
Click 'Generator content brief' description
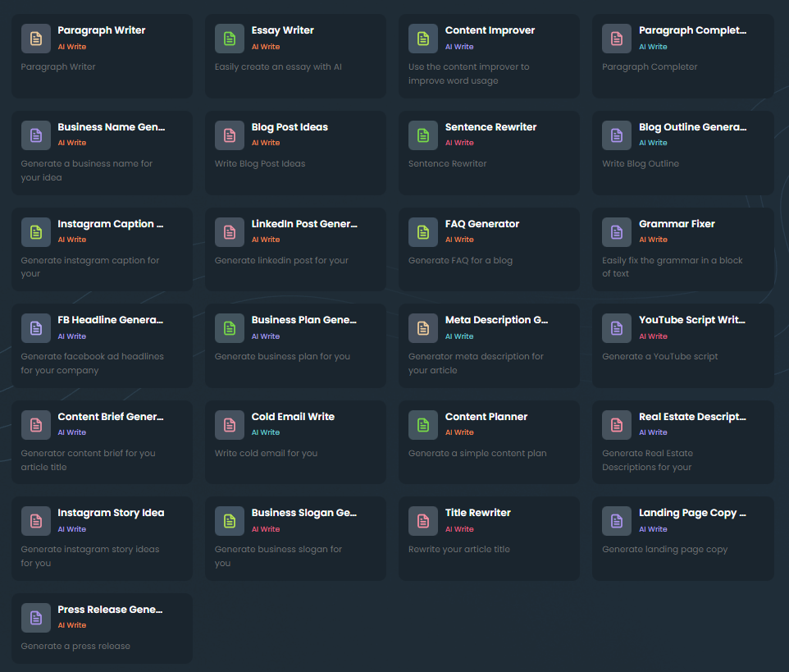pos(88,459)
